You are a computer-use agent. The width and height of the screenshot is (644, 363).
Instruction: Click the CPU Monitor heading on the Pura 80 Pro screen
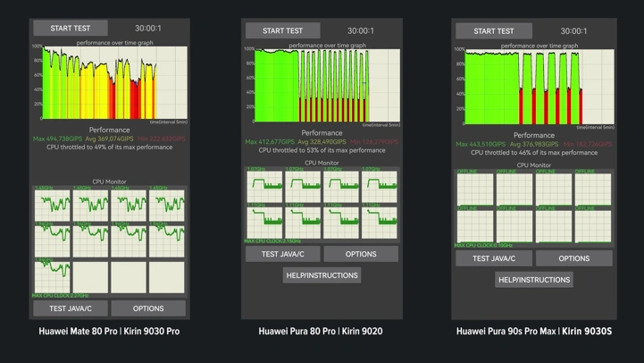coord(322,163)
